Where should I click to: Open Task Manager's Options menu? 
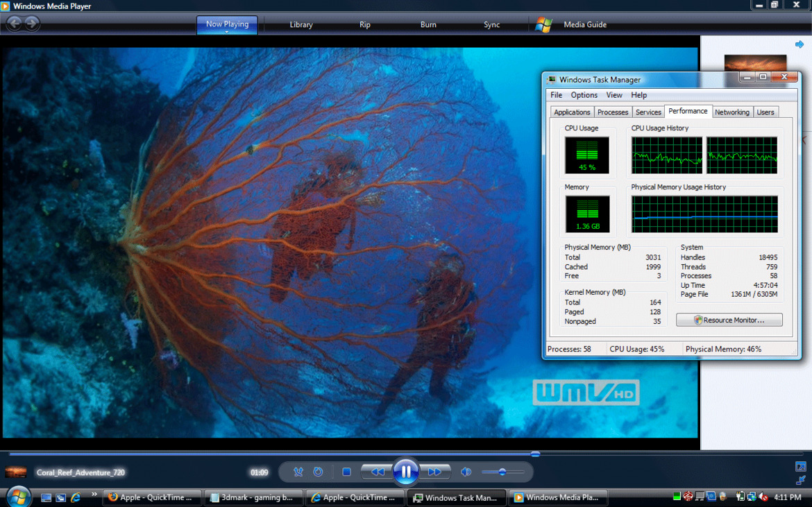(584, 95)
